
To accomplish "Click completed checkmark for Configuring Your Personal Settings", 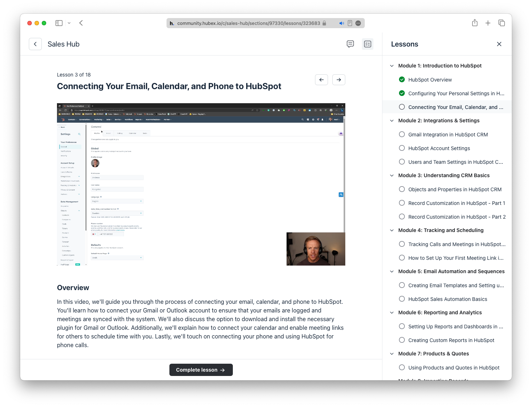I will tap(402, 93).
